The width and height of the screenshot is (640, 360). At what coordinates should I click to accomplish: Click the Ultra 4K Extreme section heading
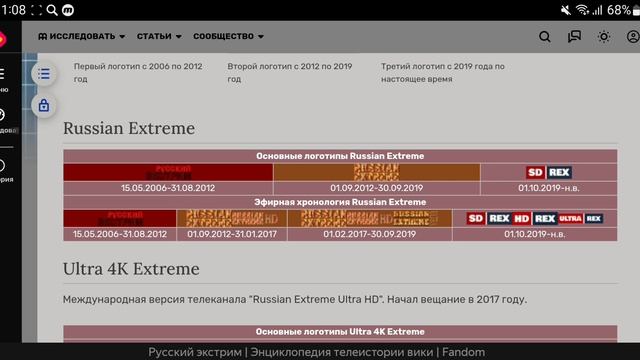coord(131,269)
